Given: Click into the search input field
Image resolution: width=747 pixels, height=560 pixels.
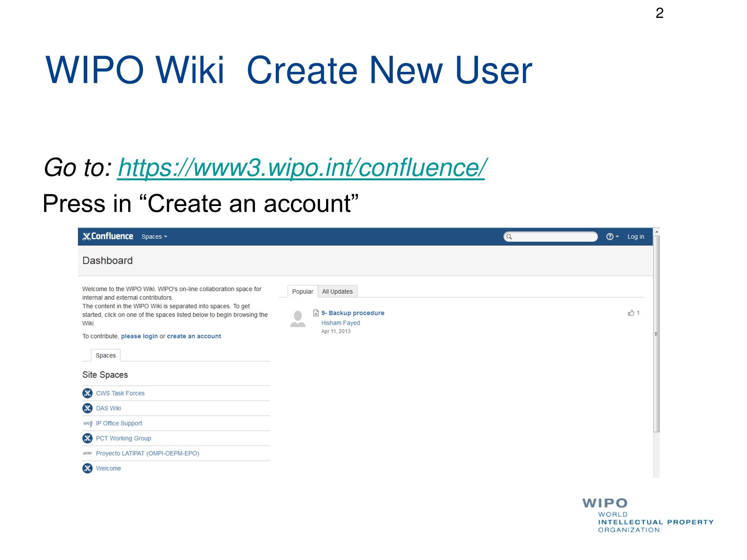Looking at the screenshot, I should point(554,237).
